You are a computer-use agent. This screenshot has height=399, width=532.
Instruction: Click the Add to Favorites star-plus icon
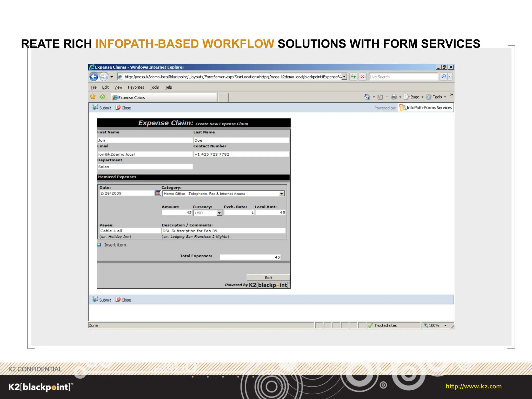[102, 97]
